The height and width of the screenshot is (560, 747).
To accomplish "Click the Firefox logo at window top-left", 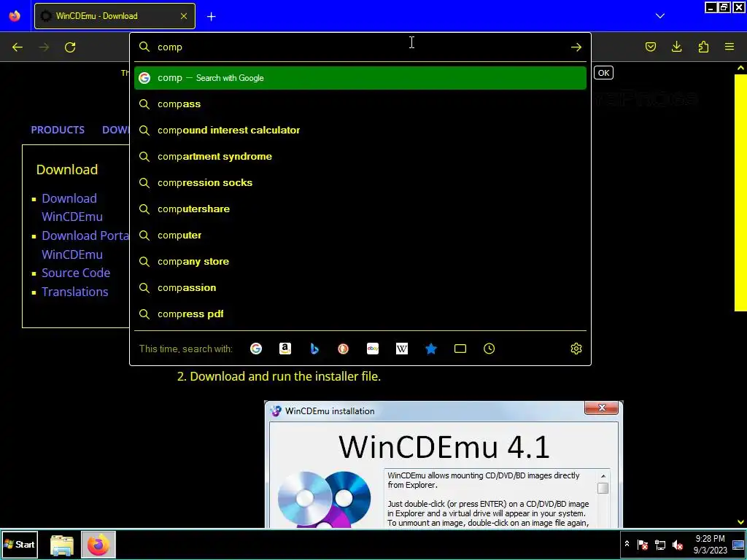I will tap(15, 16).
